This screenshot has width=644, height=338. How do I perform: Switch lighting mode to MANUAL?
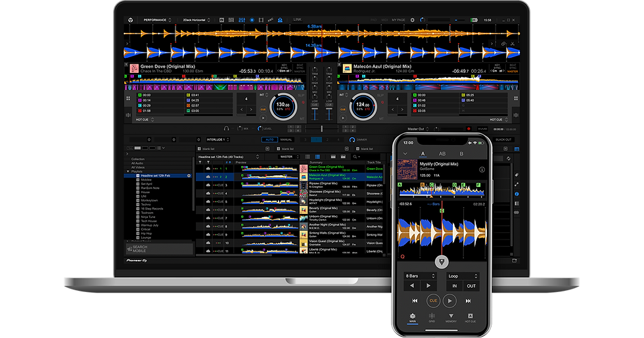287,139
